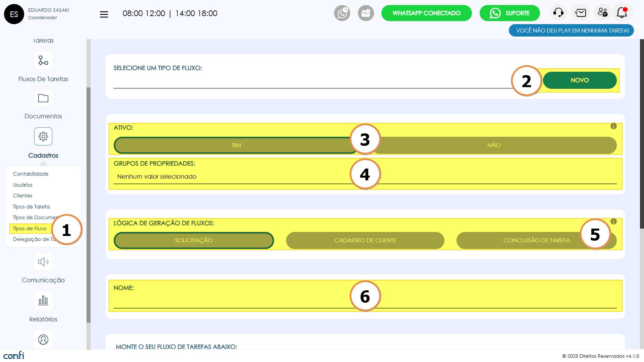644x362 pixels.
Task: Click the NOVO button
Action: tap(580, 80)
